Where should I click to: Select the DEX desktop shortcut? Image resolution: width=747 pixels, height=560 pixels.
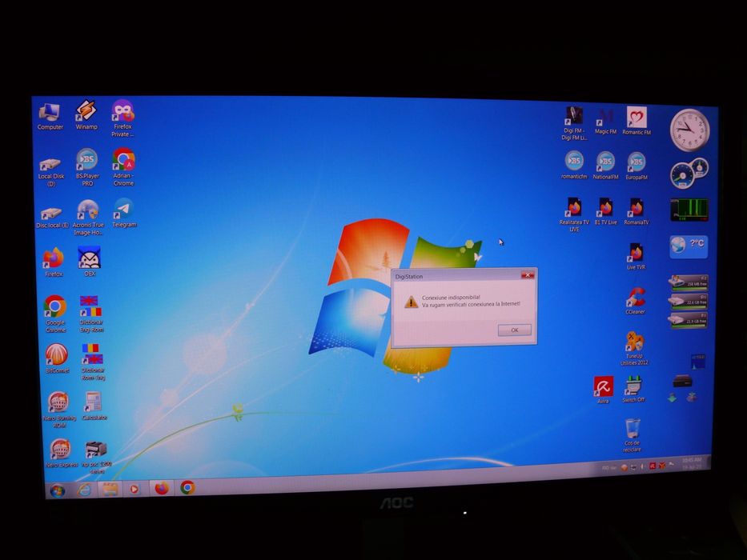[x=90, y=261]
